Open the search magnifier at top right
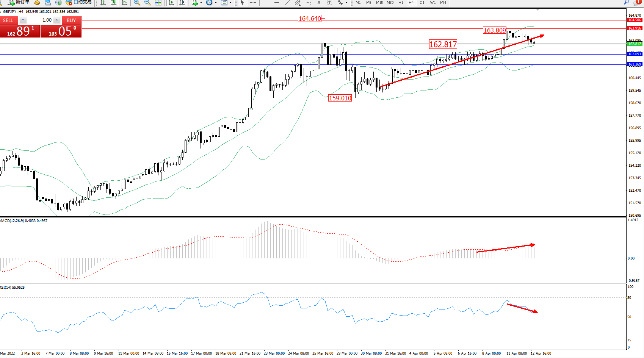The height and width of the screenshot is (358, 644). click(x=626, y=3)
